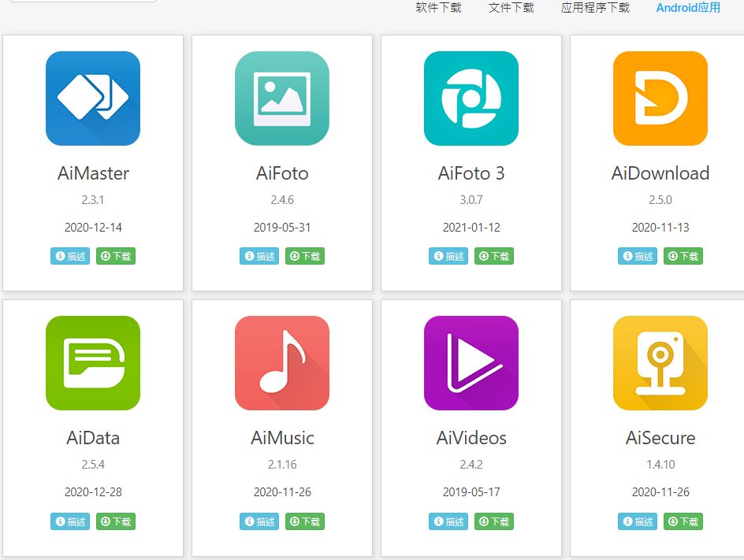Download AiMusic 2.1.16
This screenshot has width=744, height=560.
[x=305, y=521]
